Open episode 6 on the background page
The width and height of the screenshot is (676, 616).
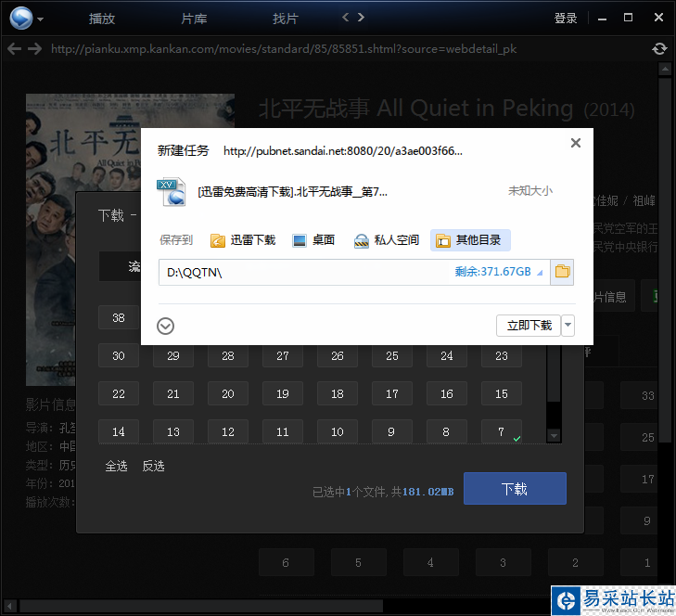click(x=286, y=562)
